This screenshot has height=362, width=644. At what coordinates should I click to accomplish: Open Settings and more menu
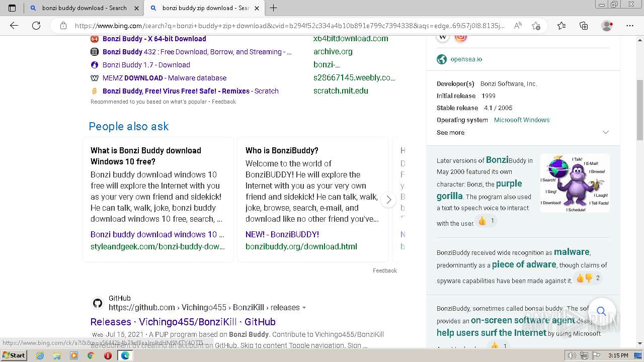pyautogui.click(x=630, y=26)
